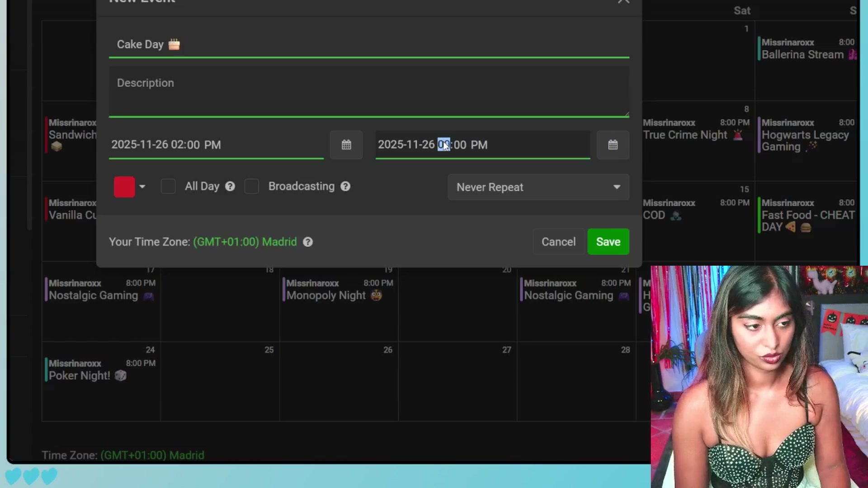Open the red event color swatch
Image resolution: width=868 pixels, height=488 pixels.
[x=124, y=187]
